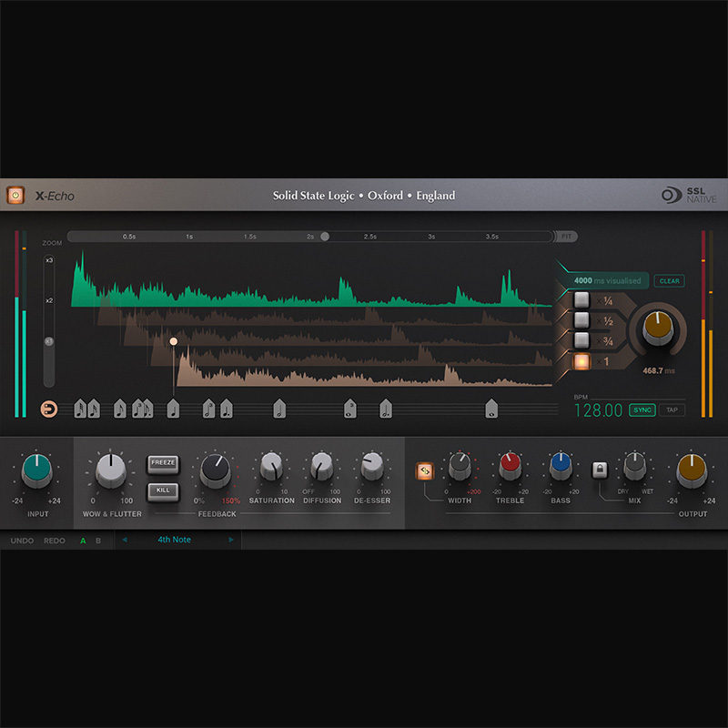This screenshot has height=728, width=728.
Task: Click the WOW & FLUTTER knob
Action: click(x=111, y=470)
